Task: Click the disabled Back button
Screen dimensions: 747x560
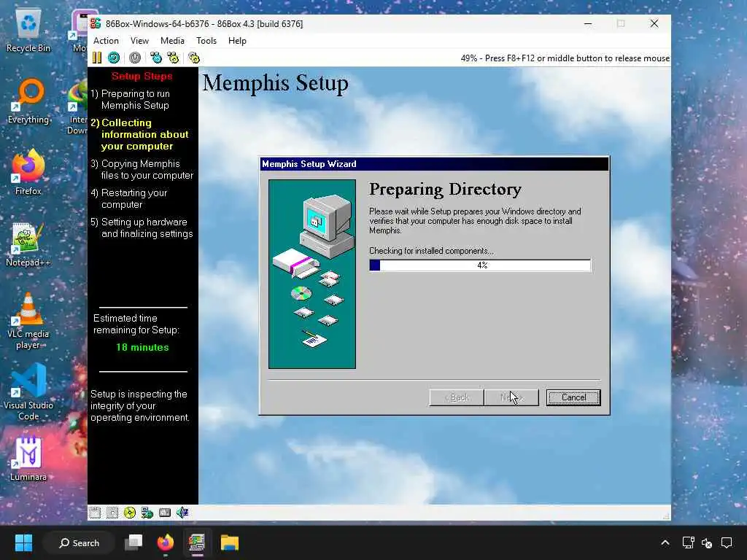Action: pos(457,397)
